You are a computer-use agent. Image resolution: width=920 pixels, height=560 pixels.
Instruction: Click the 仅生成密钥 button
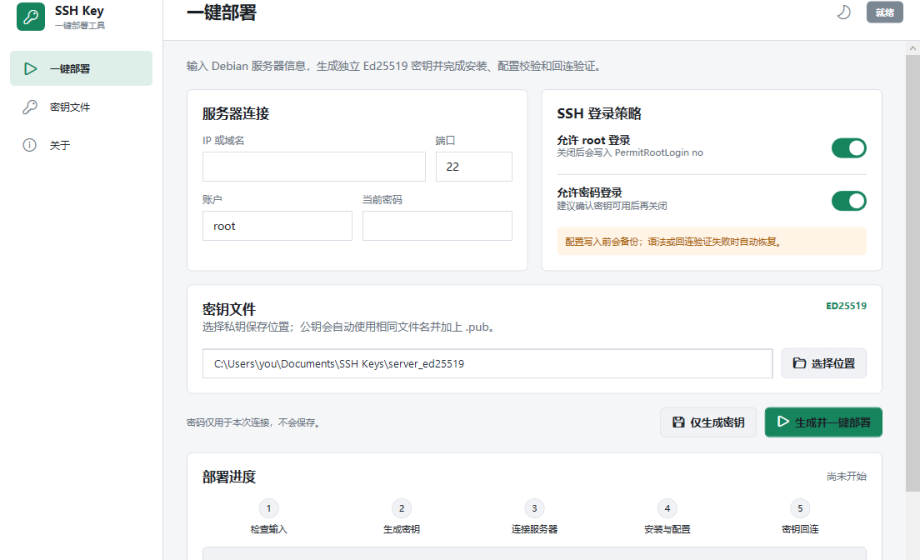point(708,422)
